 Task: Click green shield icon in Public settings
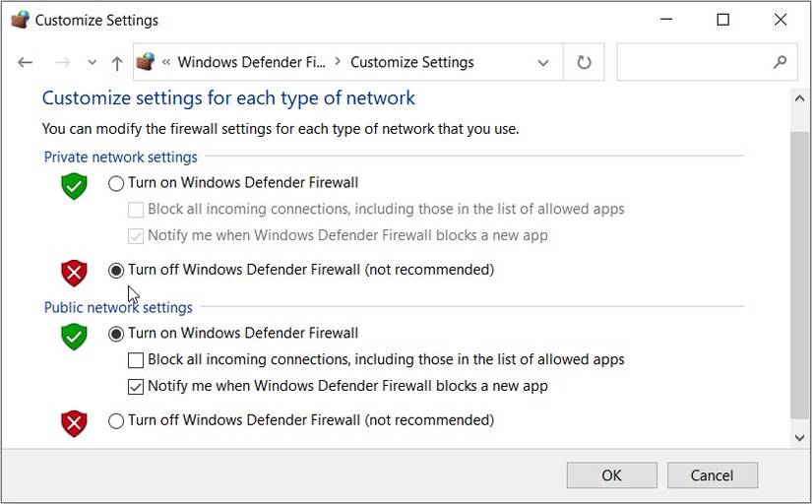(74, 337)
